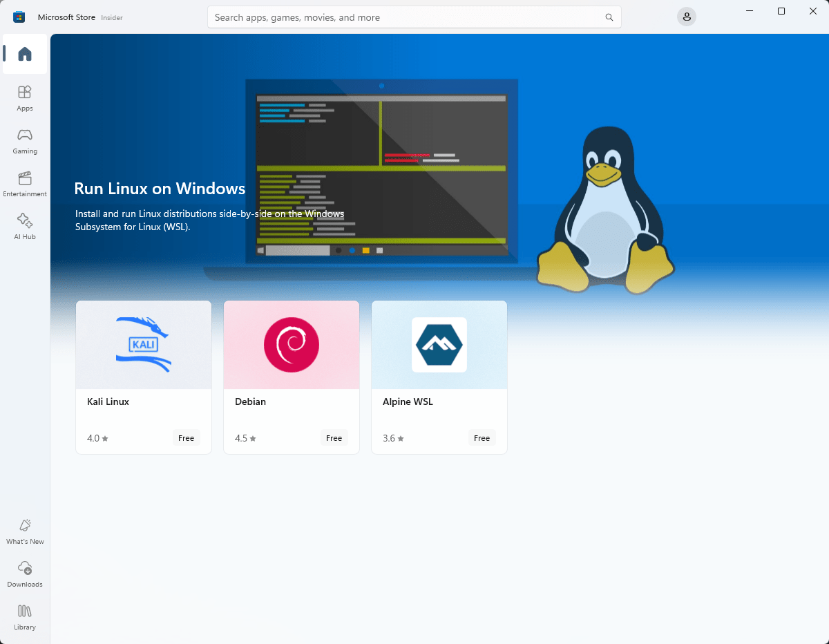Open the What's New section
The width and height of the screenshot is (829, 644).
[x=25, y=531]
